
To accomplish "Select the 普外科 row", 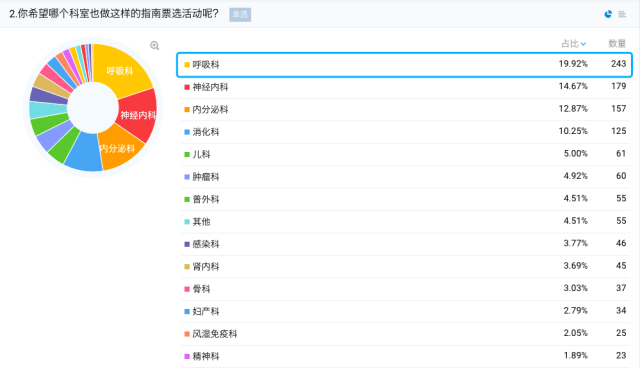I will point(405,199).
